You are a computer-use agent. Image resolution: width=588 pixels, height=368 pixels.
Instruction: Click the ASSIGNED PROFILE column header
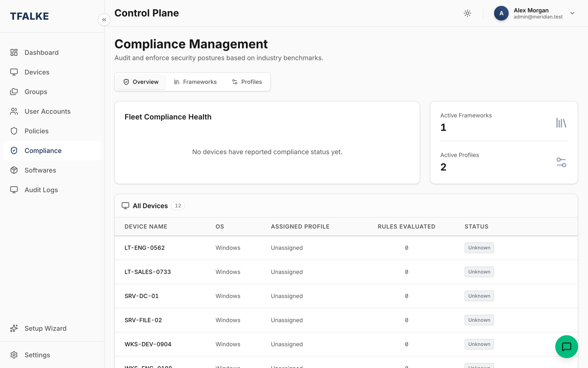(x=300, y=227)
